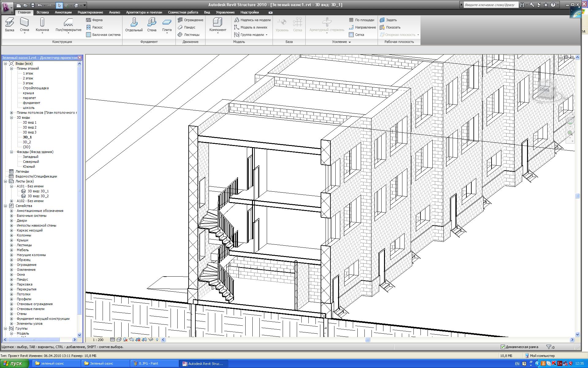Switch to the Вид ribbon tab
The height and width of the screenshot is (368, 588).
[x=207, y=12]
